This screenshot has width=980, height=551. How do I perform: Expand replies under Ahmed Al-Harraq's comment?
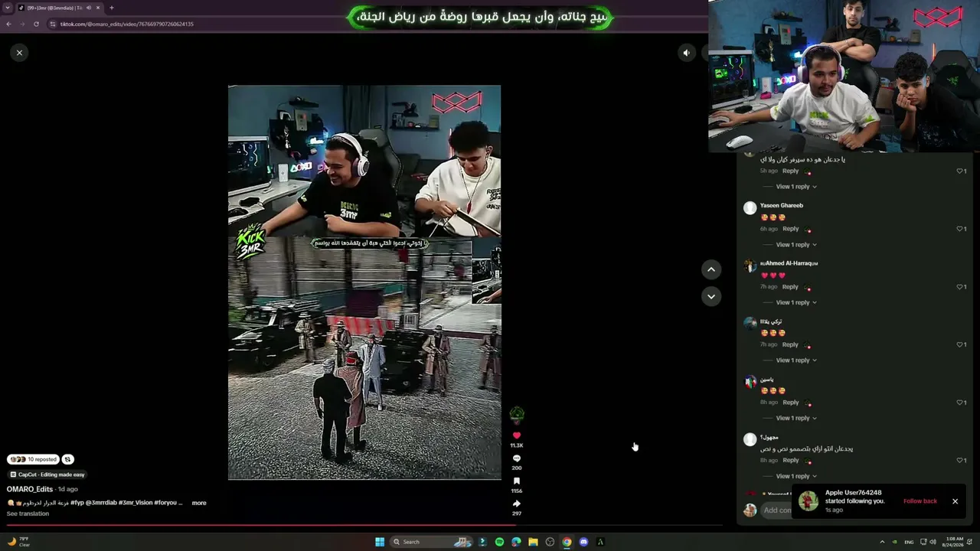coord(796,302)
